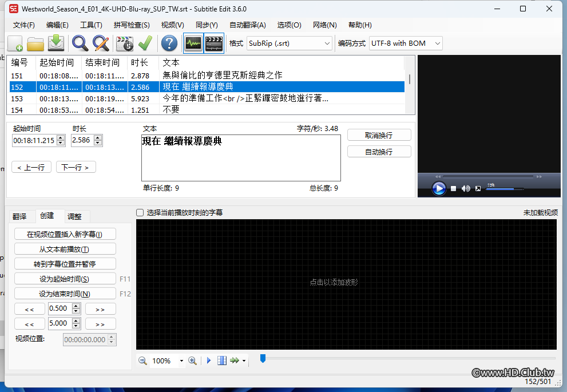This screenshot has height=392, width=567.
Task: Open Help with the blue question mark icon
Action: pyautogui.click(x=169, y=43)
